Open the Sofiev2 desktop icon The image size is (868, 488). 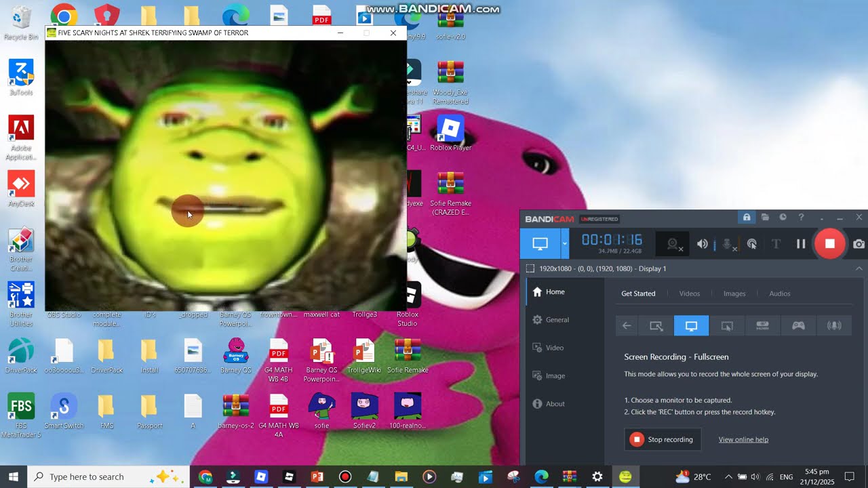coord(364,411)
